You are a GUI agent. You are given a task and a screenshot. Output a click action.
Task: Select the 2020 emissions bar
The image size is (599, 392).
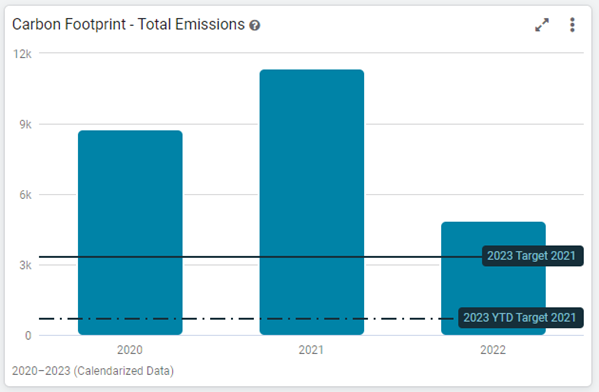[130, 233]
